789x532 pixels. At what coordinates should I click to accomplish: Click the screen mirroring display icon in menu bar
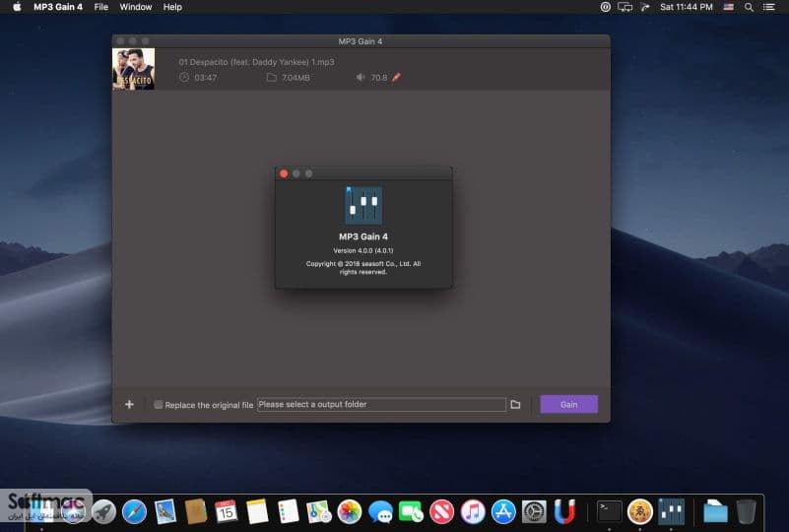(625, 7)
